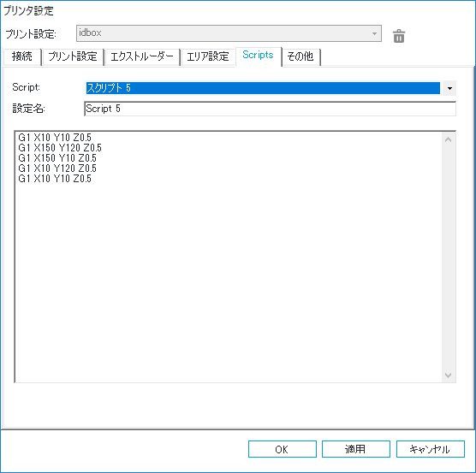Apply changes with the 適用 button
Screen dimensions: 476x473
(356, 449)
